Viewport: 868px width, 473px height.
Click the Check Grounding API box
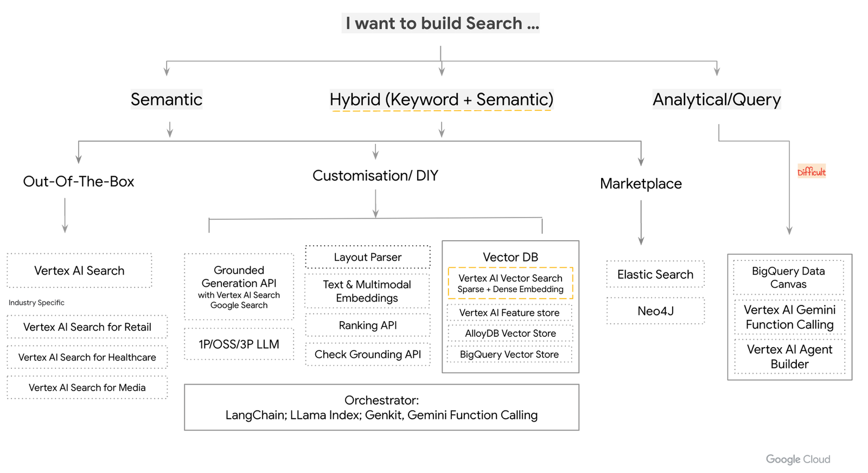[x=368, y=354]
